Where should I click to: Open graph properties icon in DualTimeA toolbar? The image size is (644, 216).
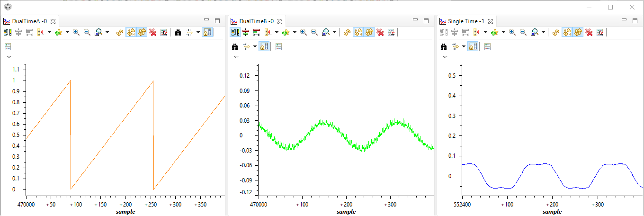tap(164, 32)
